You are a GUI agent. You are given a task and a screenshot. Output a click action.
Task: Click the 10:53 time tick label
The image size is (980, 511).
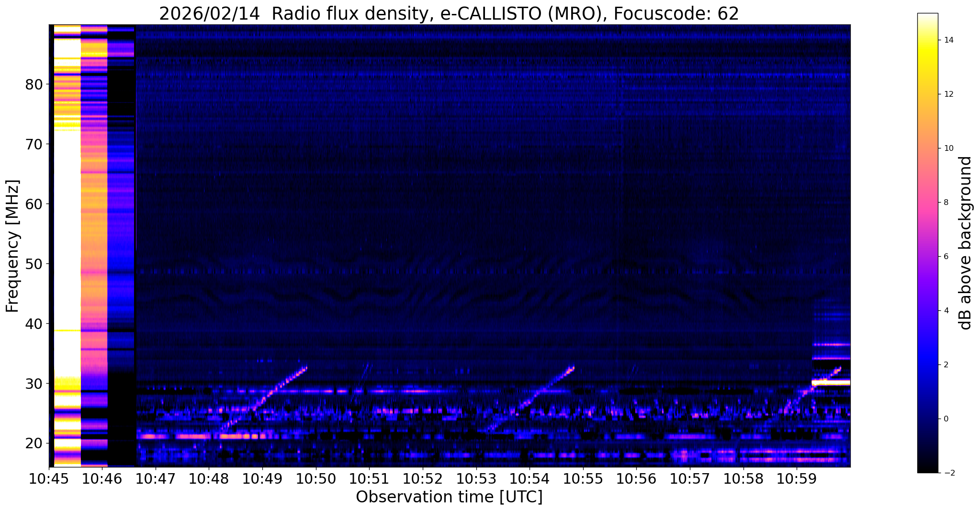[476, 479]
